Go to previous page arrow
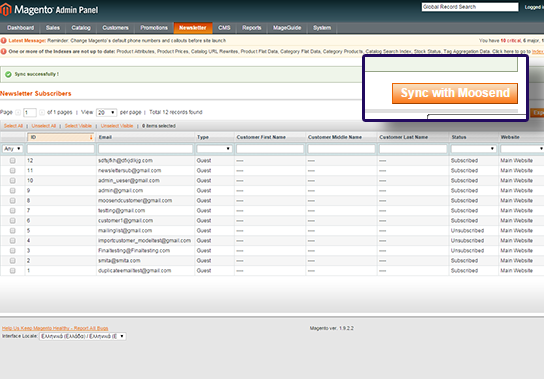 [x=18, y=112]
